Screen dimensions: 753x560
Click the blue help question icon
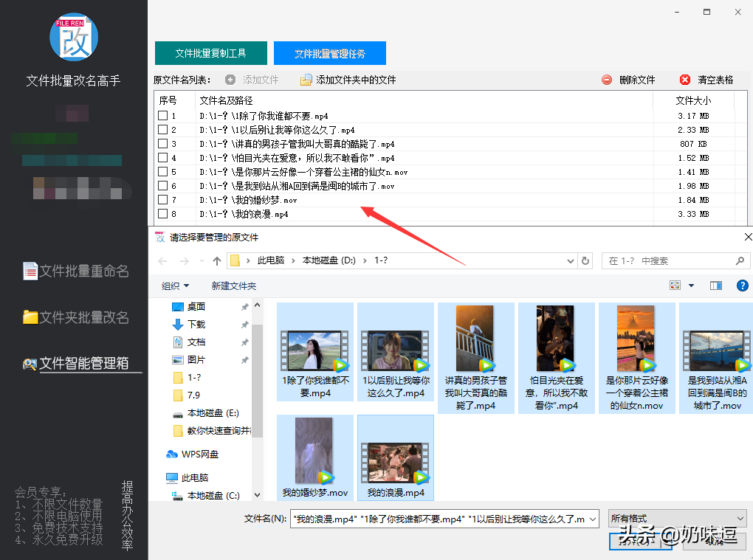tap(742, 286)
